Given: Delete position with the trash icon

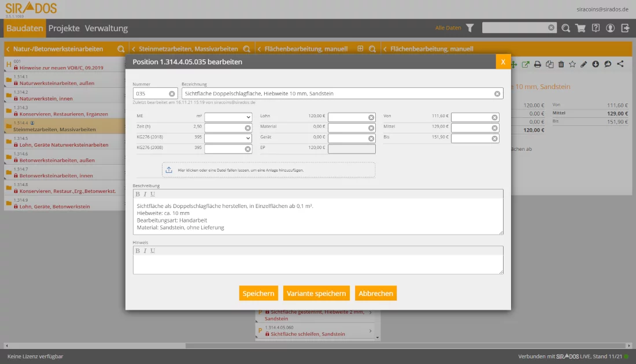Looking at the screenshot, I should click(x=561, y=64).
